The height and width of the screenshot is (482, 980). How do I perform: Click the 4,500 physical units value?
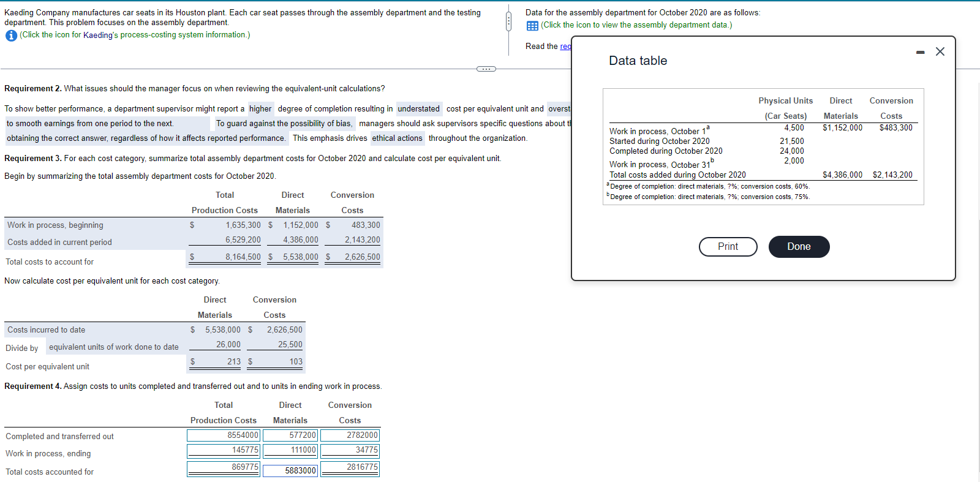click(x=794, y=128)
